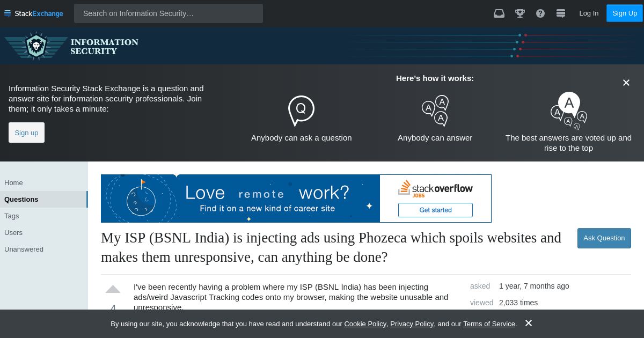Open Tags in the left sidebar

coord(44,216)
